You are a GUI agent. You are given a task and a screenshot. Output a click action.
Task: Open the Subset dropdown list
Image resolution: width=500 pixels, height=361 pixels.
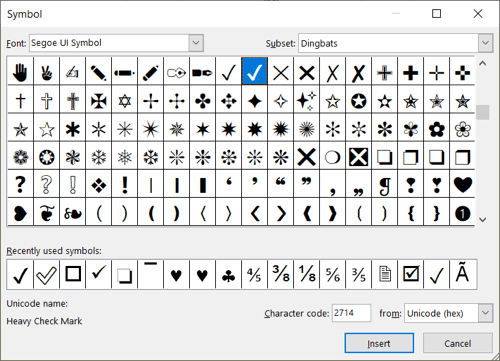[485, 43]
